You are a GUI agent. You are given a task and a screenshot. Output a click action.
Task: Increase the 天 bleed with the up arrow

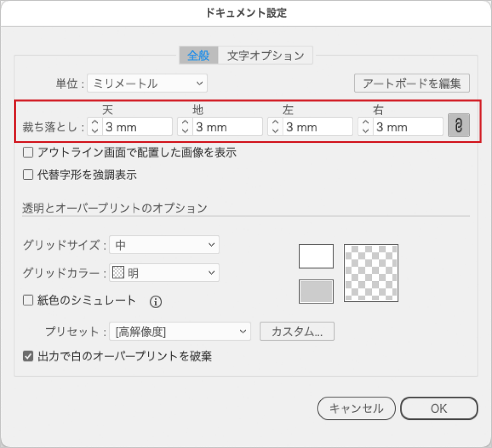pyautogui.click(x=94, y=123)
